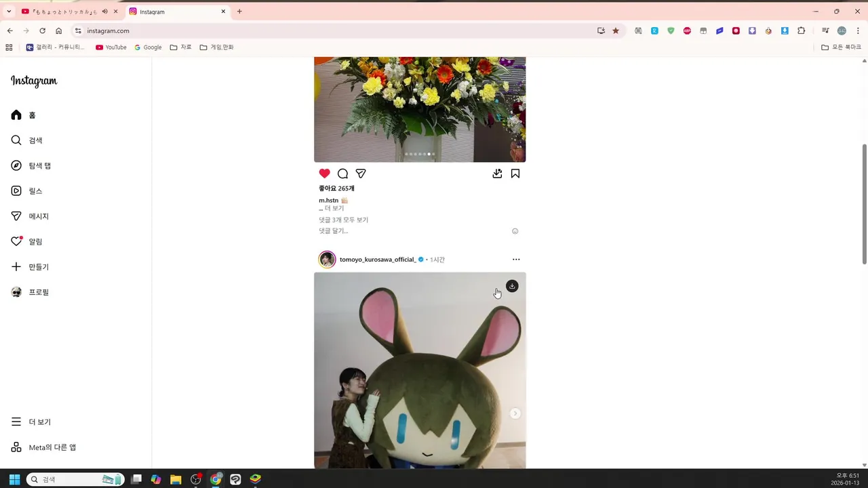The image size is (868, 488).
Task: Click the instagram.com address bar
Action: pos(339,30)
